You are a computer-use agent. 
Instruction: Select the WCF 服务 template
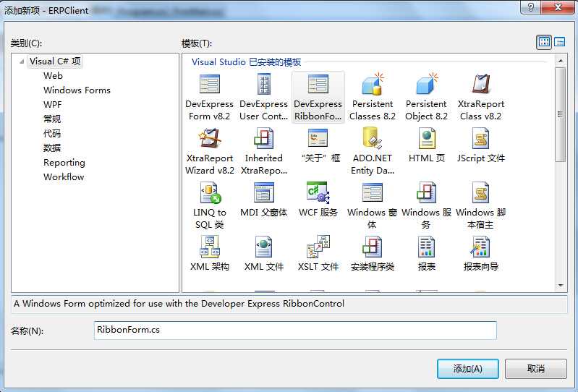click(318, 200)
